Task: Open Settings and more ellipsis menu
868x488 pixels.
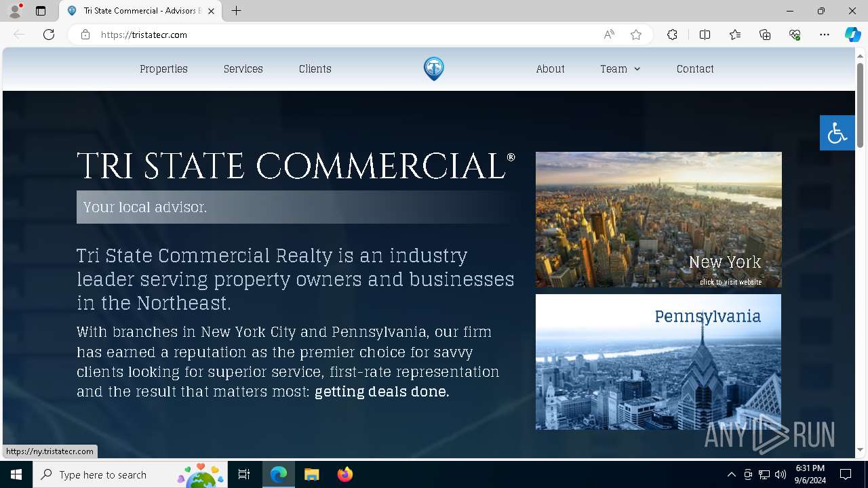Action: (825, 35)
